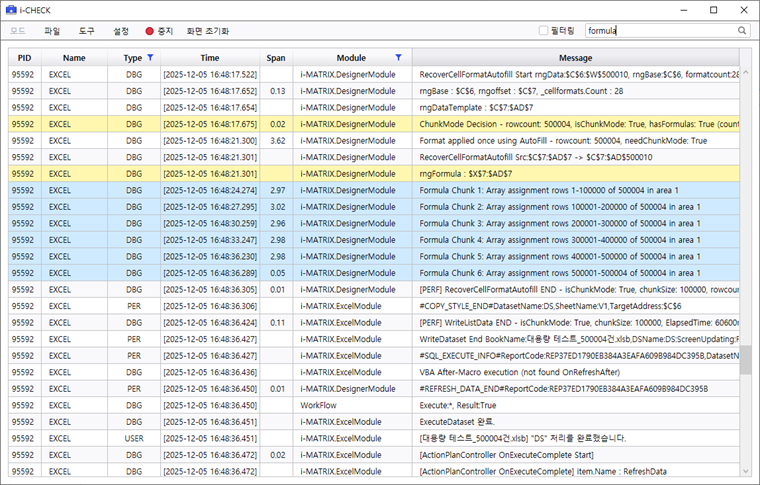760x485 pixels.
Task: Click the Message column header
Action: coord(575,58)
